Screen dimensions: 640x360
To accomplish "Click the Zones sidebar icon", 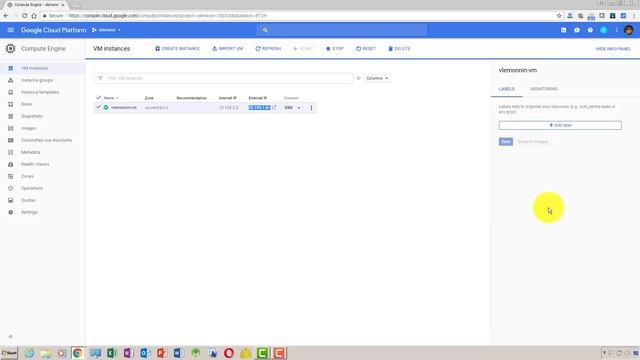I will [11, 176].
